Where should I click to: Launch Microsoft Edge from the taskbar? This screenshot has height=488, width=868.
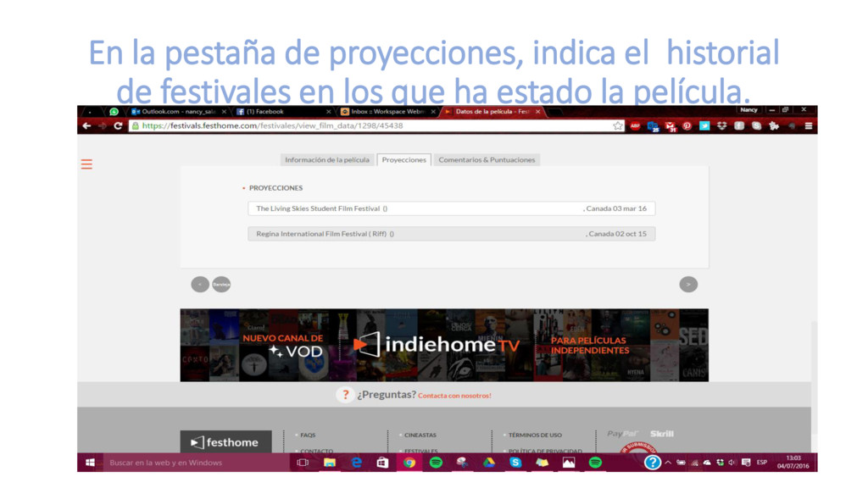[356, 463]
